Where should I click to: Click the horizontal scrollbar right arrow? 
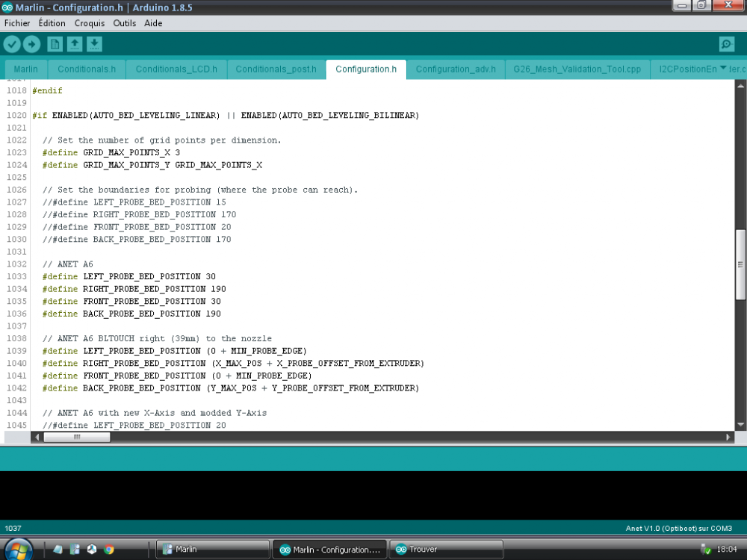coord(728,437)
